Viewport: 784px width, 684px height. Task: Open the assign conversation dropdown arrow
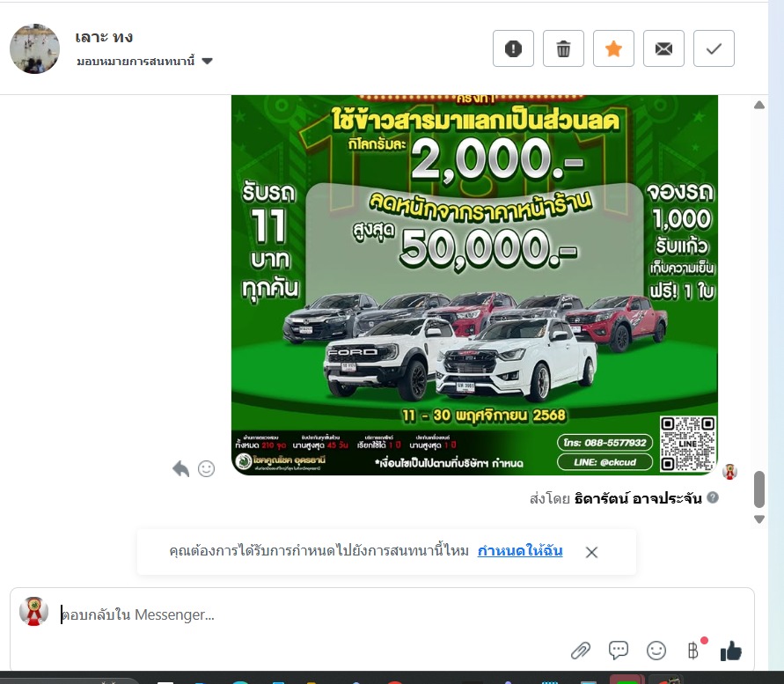pyautogui.click(x=207, y=61)
